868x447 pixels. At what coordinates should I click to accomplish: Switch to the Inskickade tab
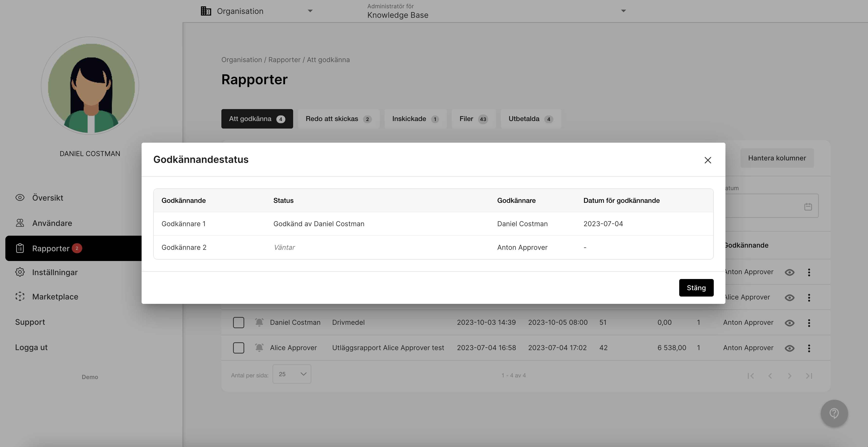[x=416, y=119]
